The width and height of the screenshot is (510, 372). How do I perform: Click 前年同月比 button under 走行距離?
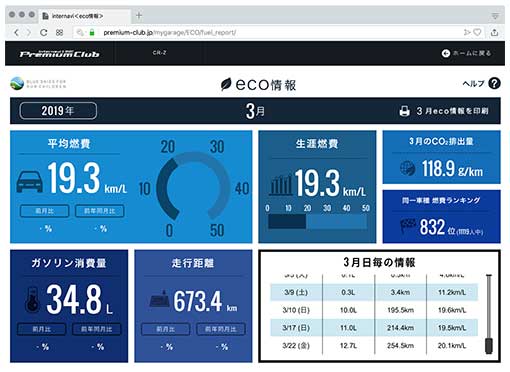coord(221,329)
